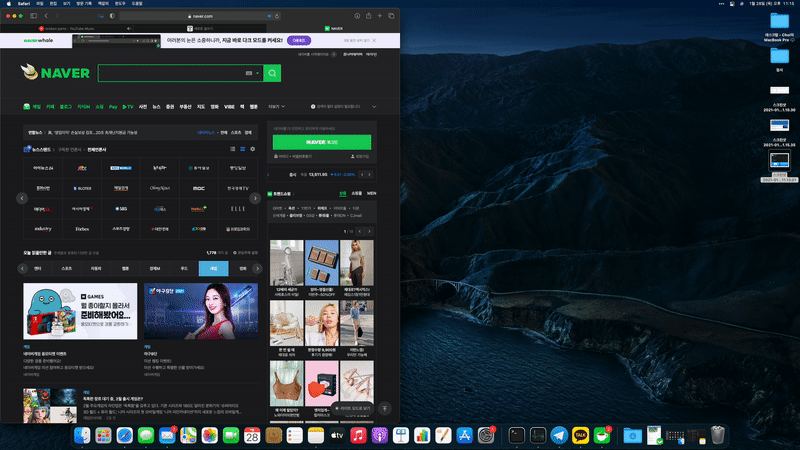Open newsstand settings gear
800x450 pixels.
[x=253, y=149]
